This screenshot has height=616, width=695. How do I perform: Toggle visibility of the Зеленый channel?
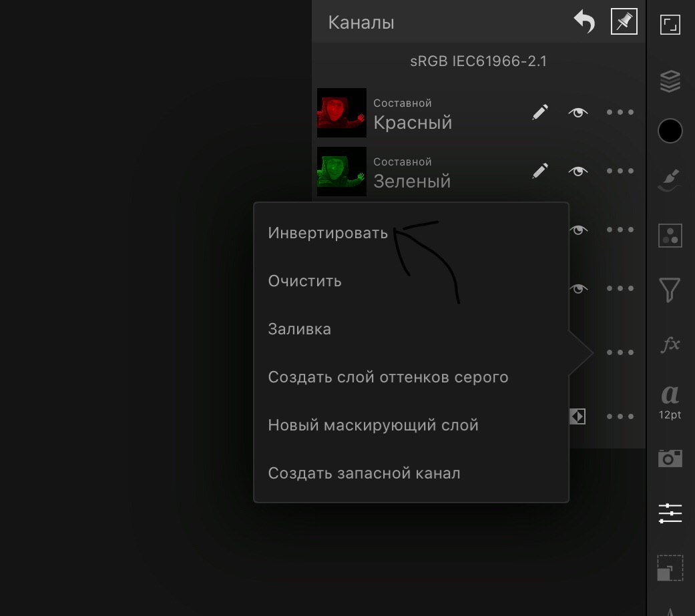pyautogui.click(x=578, y=171)
